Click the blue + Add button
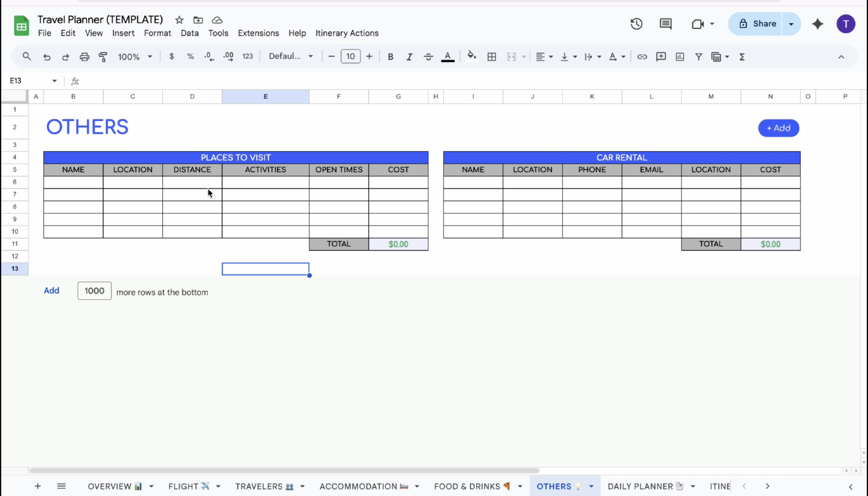Screen dimensions: 868x496 click(778, 128)
